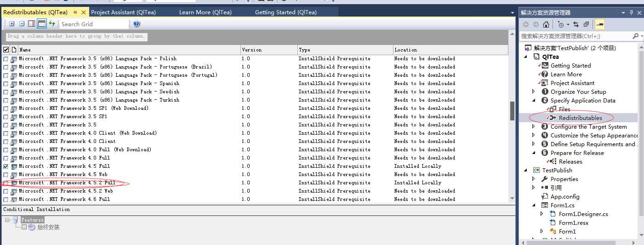Select App.config in Solution Explorer
Screen dimensions: 644x245
pos(565,196)
